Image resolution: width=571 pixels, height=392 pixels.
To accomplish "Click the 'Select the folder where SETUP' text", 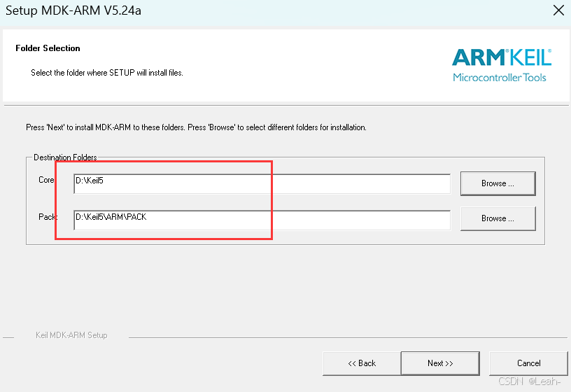I will point(106,73).
